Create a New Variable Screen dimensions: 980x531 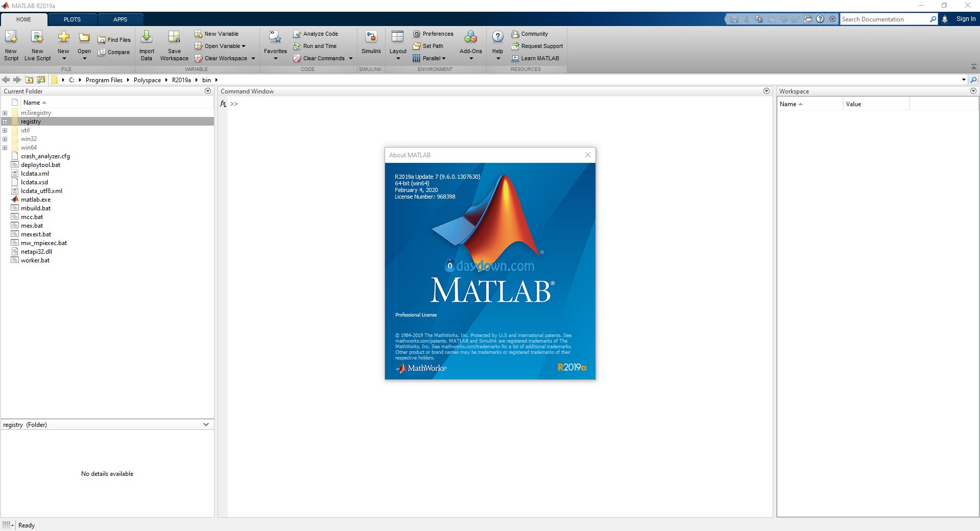point(217,34)
